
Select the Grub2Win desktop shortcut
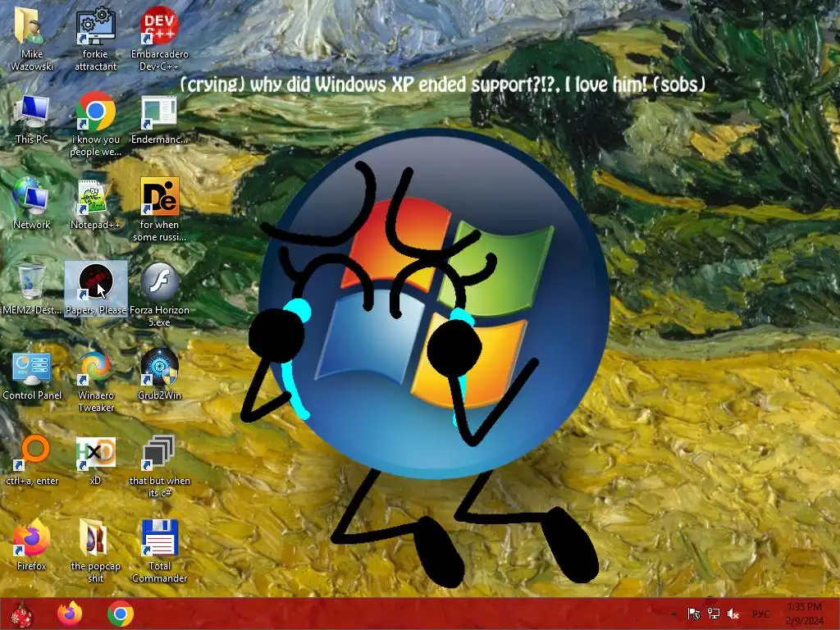tap(160, 374)
